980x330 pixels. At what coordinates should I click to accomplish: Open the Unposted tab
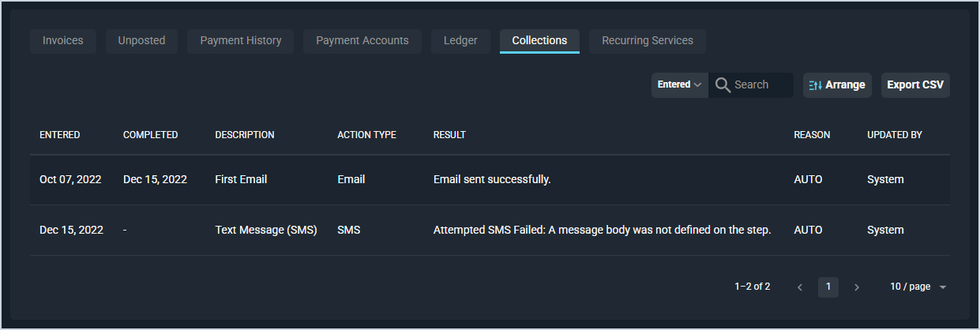coord(141,41)
